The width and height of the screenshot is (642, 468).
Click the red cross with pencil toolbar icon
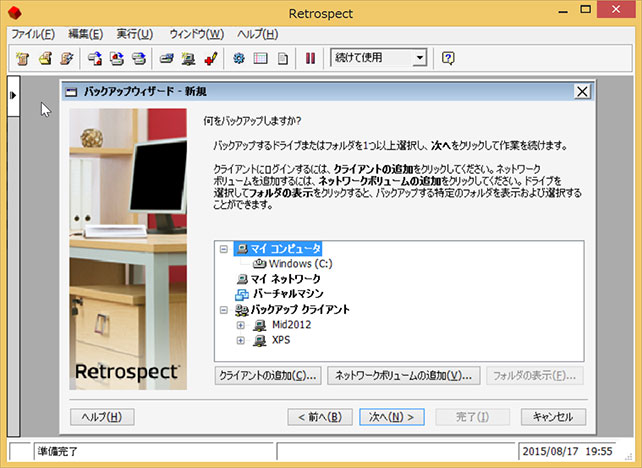(211, 58)
